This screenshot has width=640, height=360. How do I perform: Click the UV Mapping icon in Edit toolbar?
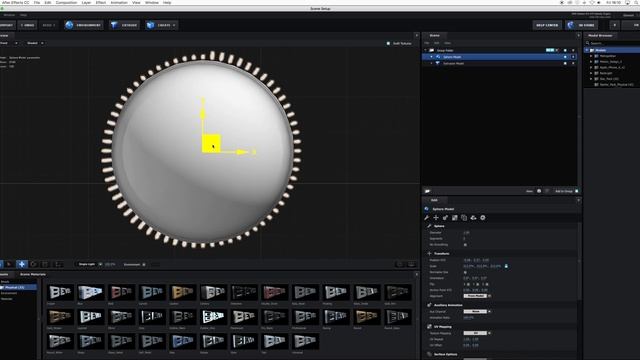(455, 218)
